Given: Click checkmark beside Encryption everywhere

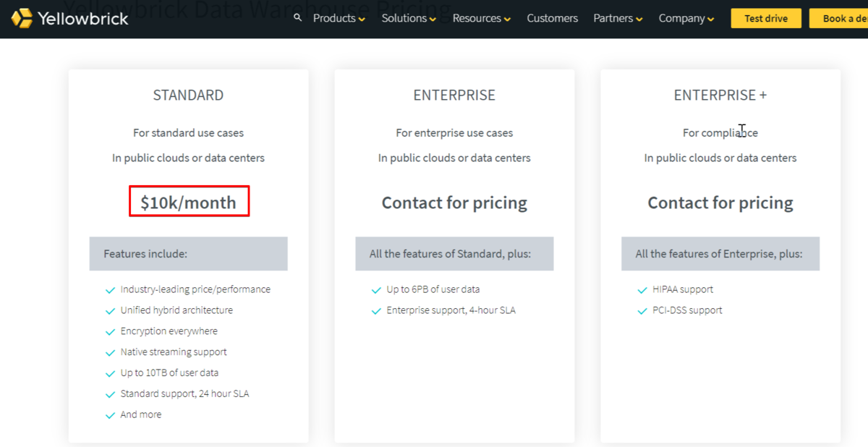Looking at the screenshot, I should 111,332.
